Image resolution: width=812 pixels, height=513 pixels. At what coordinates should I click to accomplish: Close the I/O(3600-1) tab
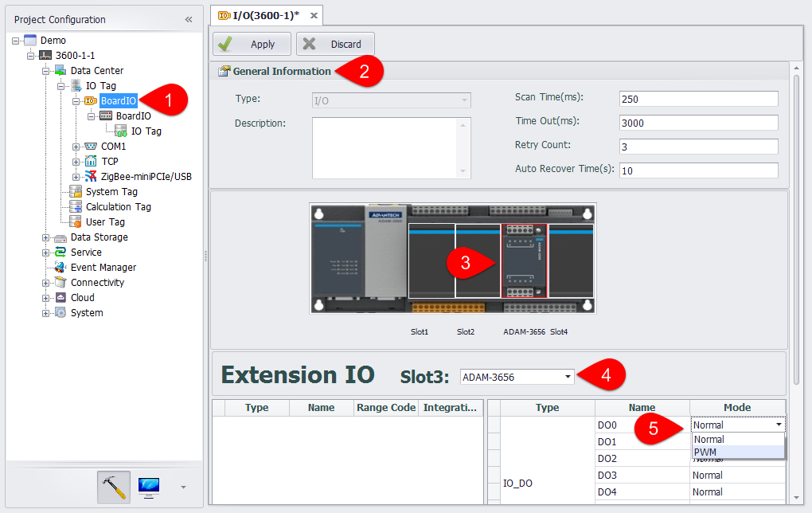(x=314, y=15)
